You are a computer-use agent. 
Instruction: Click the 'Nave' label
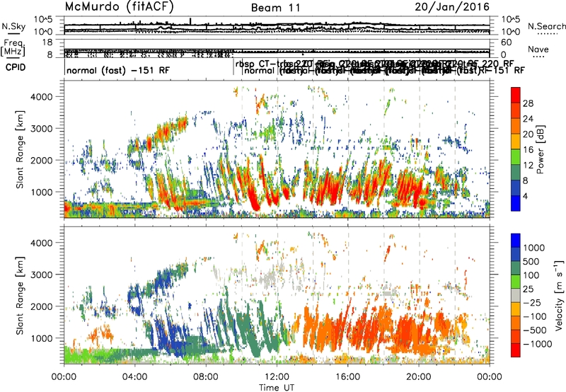(x=538, y=50)
